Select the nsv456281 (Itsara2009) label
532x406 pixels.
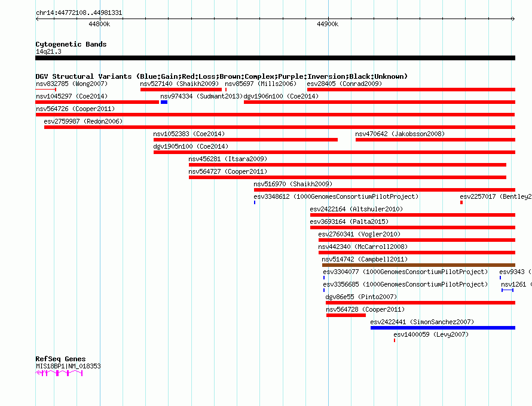pyautogui.click(x=228, y=159)
